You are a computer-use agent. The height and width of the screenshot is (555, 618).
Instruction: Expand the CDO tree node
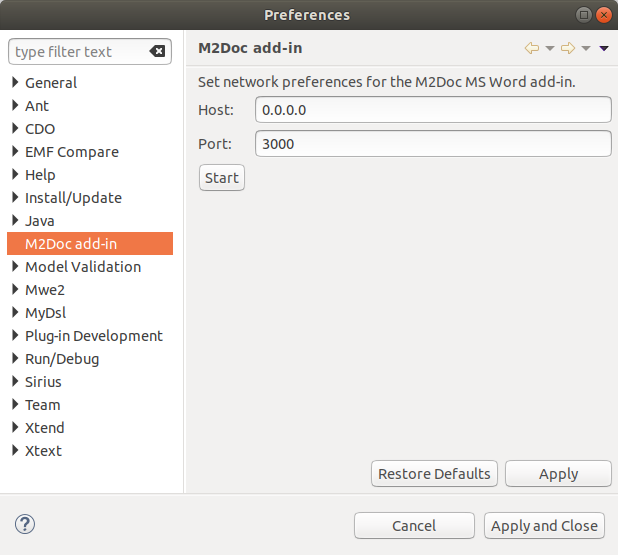coord(15,128)
